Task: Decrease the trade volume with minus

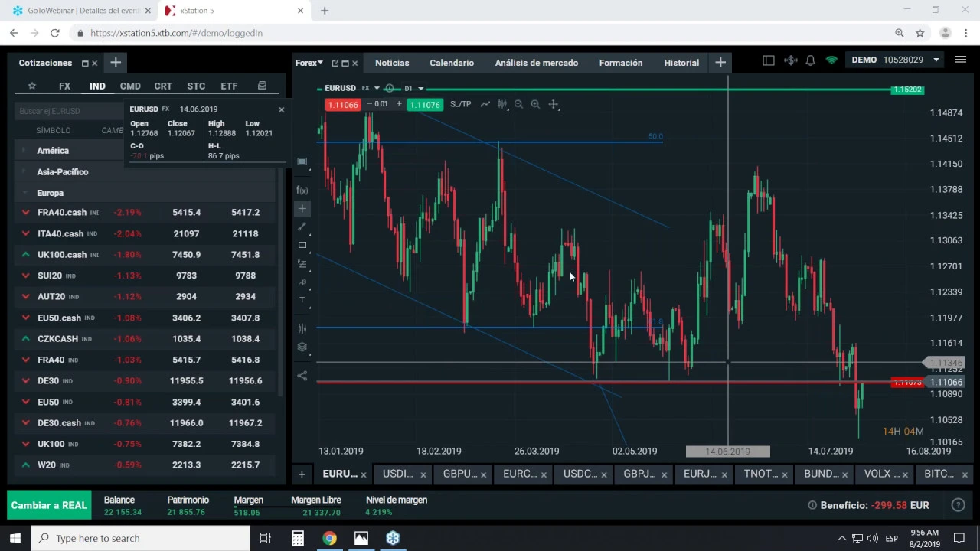Action: coord(369,104)
